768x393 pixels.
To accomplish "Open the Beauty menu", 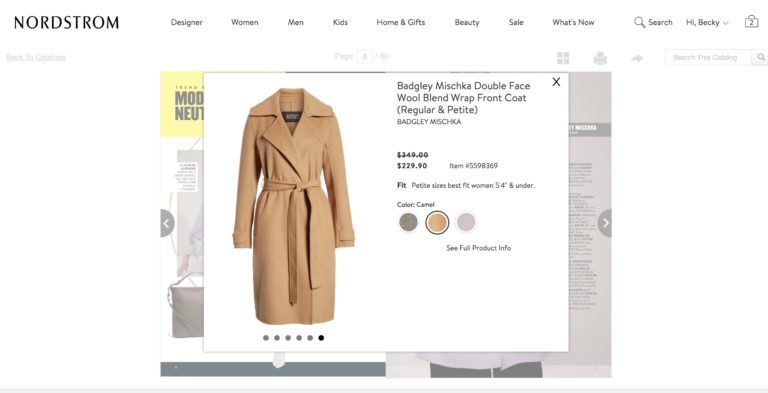I will tap(467, 23).
